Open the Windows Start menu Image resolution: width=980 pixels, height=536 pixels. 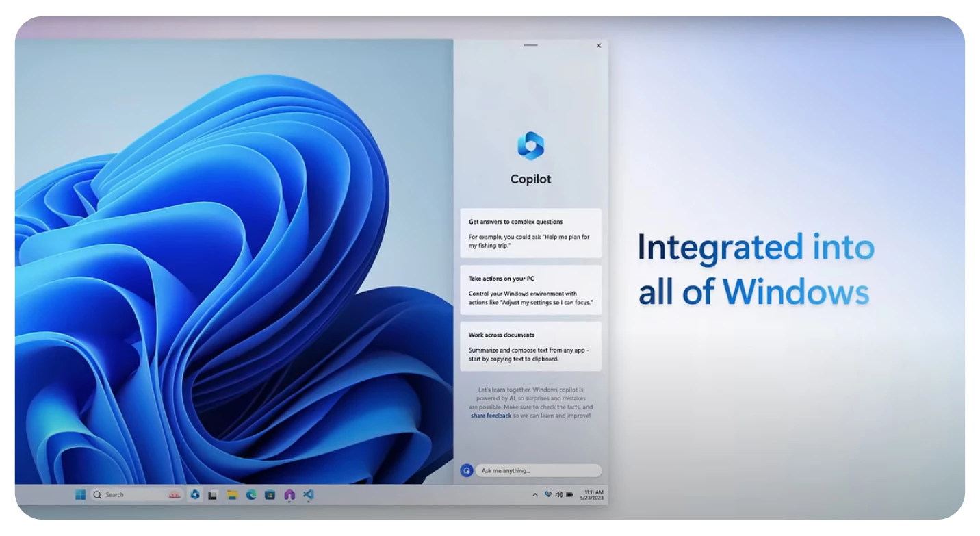[81, 494]
